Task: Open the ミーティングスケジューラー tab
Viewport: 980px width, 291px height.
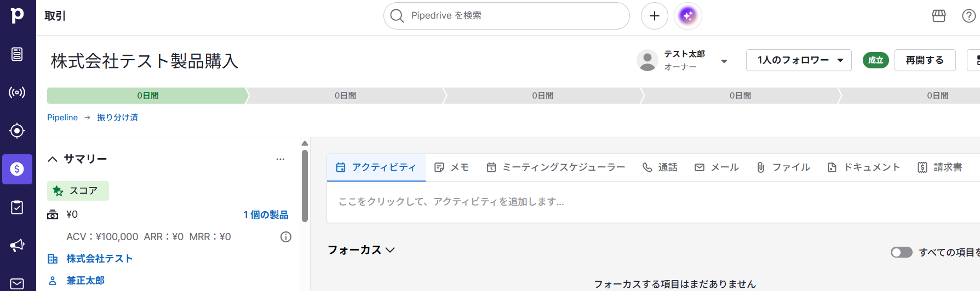Action: pyautogui.click(x=555, y=167)
